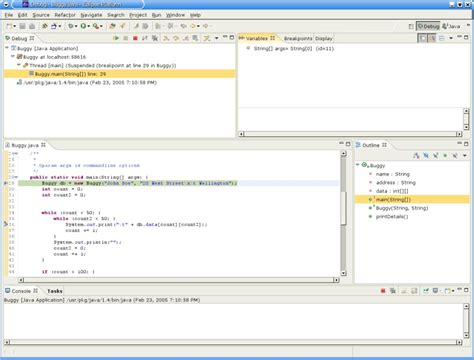Click Collapse All in Variables view
474x360 pixels.
click(442, 38)
